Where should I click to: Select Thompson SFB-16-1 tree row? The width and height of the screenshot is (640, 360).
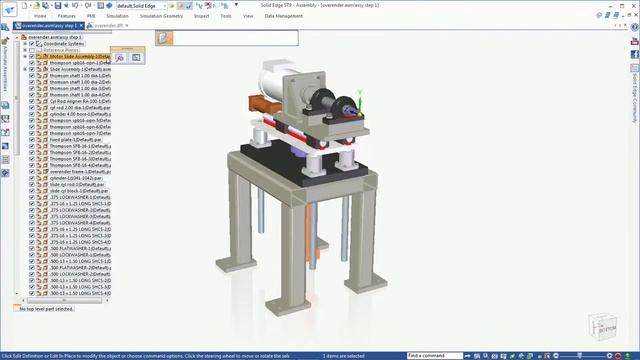click(80, 146)
